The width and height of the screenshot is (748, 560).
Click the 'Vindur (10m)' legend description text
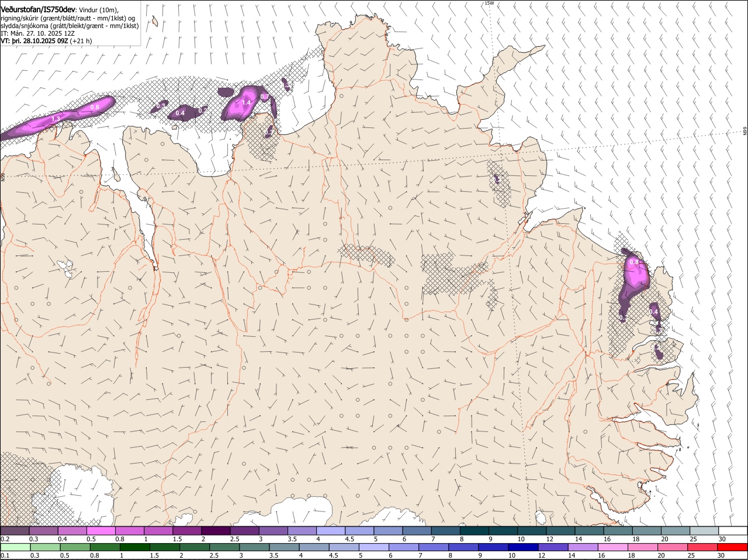pyautogui.click(x=99, y=10)
